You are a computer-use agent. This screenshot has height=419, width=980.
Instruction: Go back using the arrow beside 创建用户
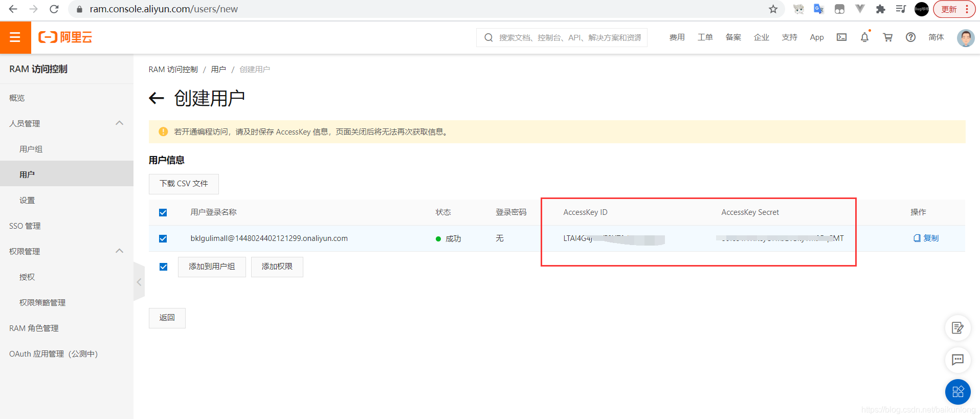157,98
